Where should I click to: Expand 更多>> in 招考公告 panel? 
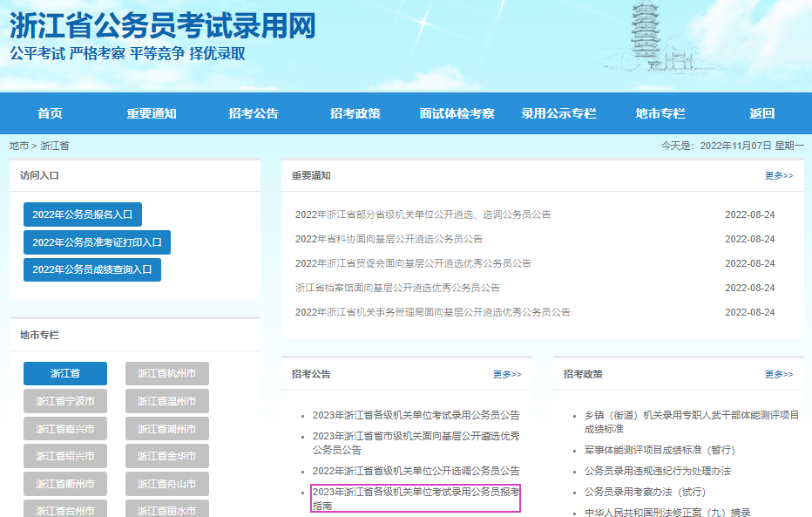507,375
